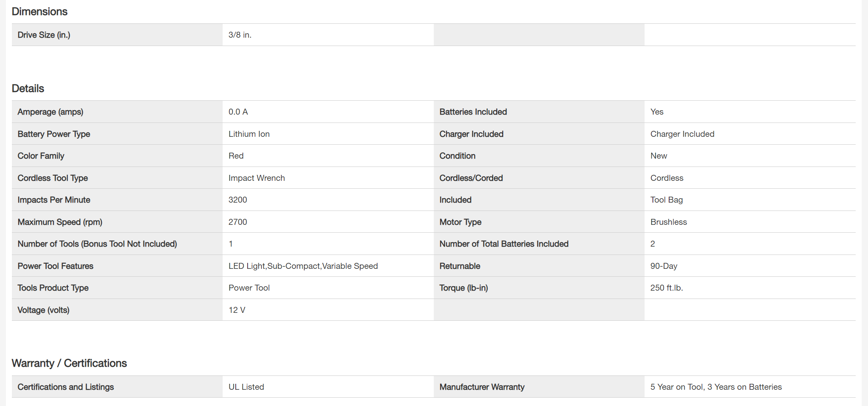Click the UL Listed certification value
Image resolution: width=868 pixels, height=406 pixels.
click(x=246, y=387)
